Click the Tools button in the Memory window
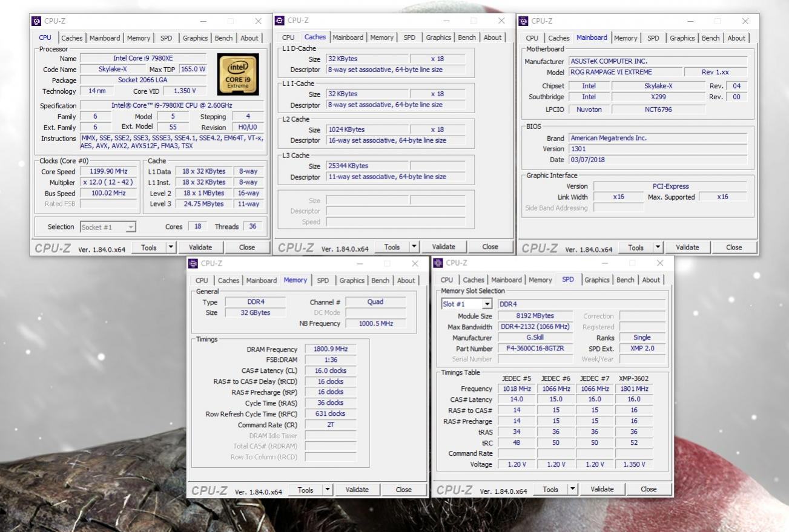The image size is (789, 532). point(306,490)
